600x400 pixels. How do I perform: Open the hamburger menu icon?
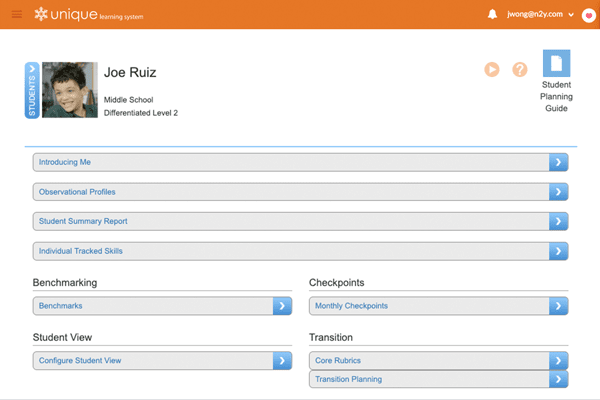(x=17, y=15)
